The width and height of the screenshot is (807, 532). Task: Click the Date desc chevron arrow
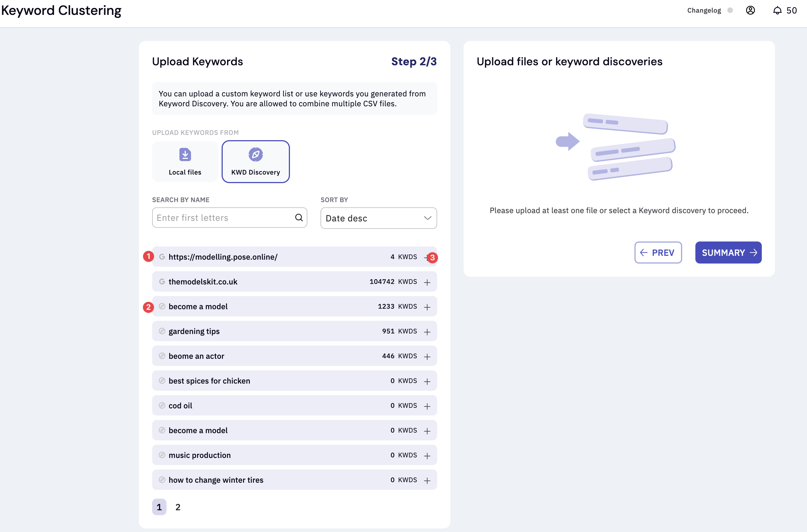tap(427, 218)
